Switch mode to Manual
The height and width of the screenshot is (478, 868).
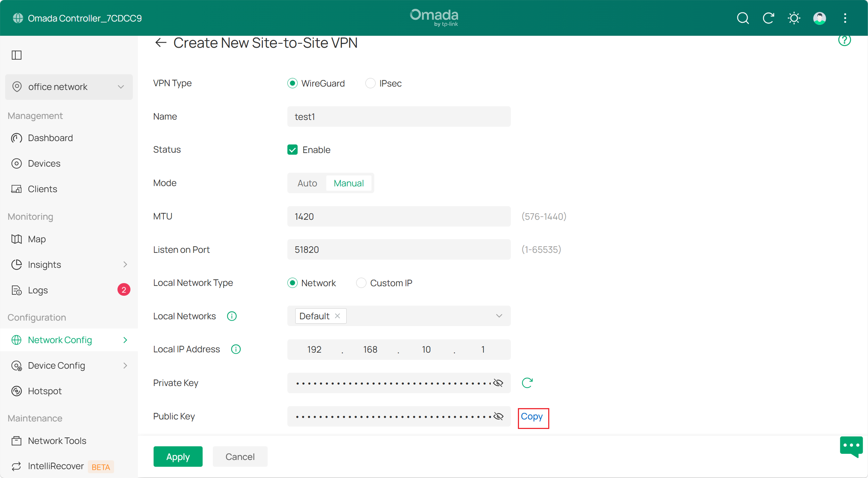point(349,183)
